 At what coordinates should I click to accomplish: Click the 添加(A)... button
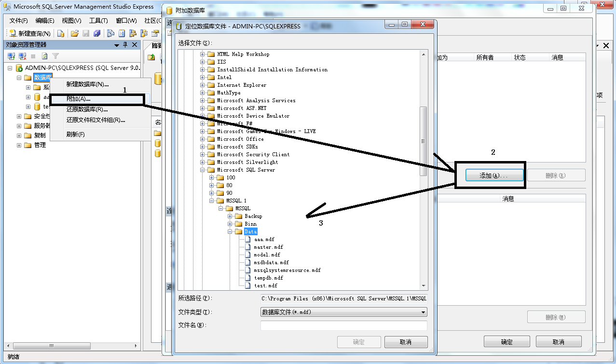tap(494, 175)
